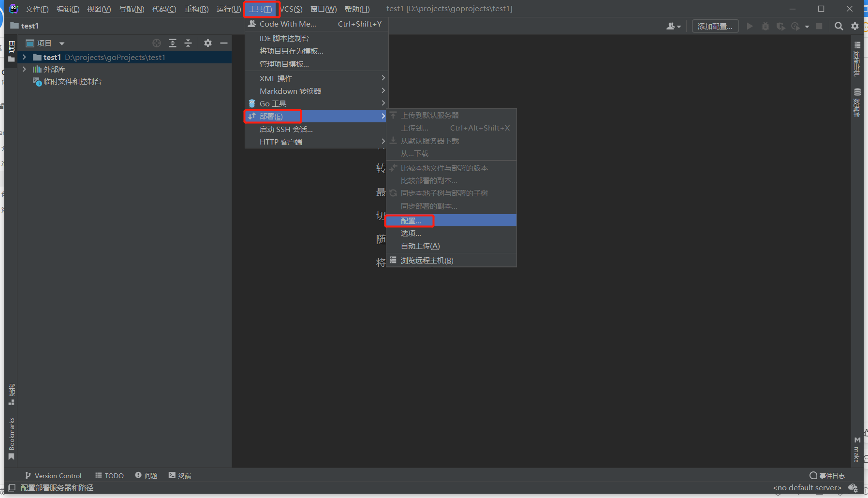The height and width of the screenshot is (498, 868).
Task: Select 配置... in the deployment submenu
Action: pyautogui.click(x=451, y=220)
